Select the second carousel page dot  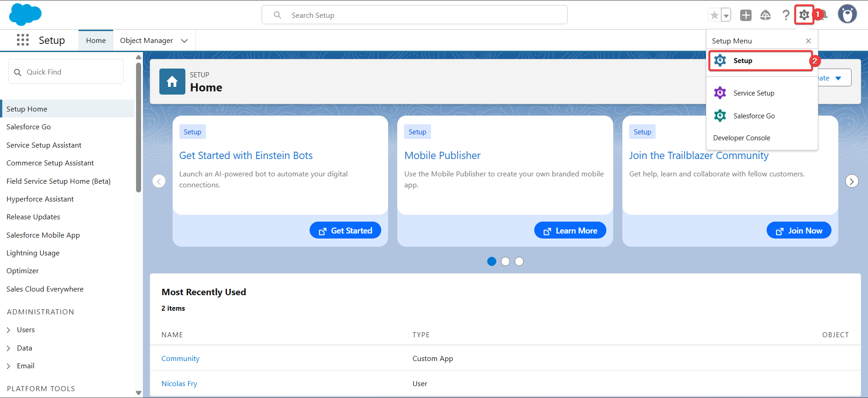click(x=505, y=261)
